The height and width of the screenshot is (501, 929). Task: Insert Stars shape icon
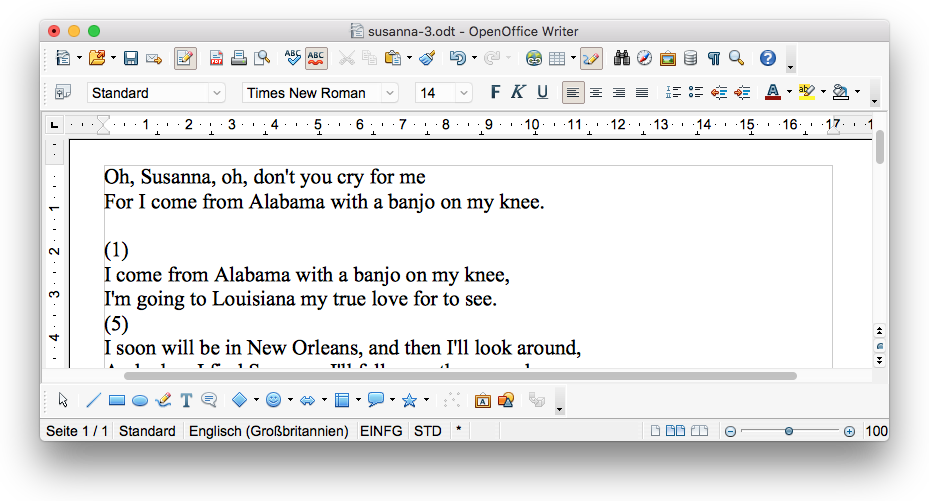click(409, 400)
